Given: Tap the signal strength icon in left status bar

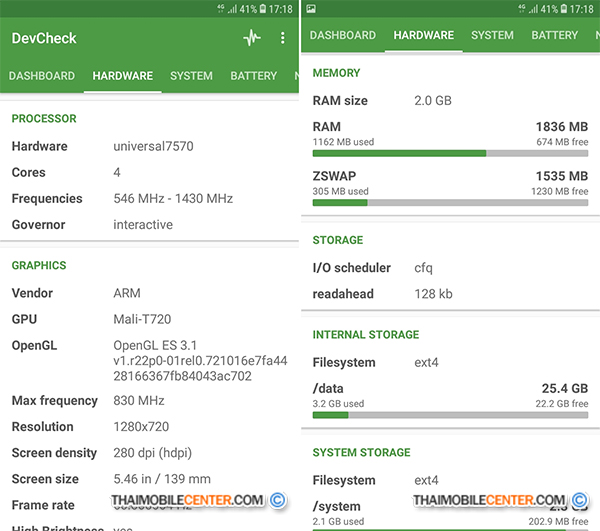Looking at the screenshot, I should click(x=232, y=8).
